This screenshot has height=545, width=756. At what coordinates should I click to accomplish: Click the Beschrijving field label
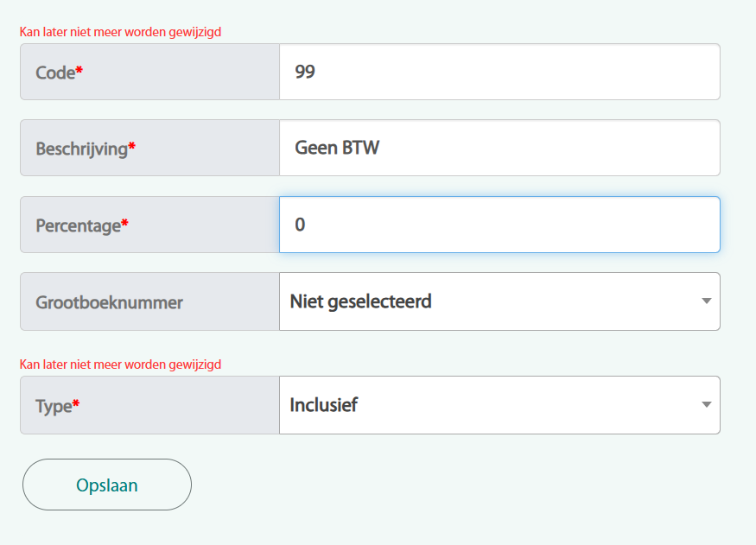(x=81, y=149)
